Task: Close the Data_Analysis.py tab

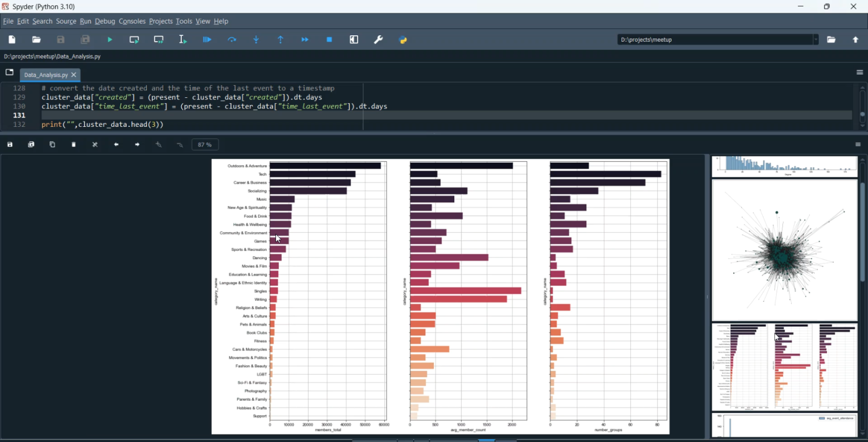Action: (x=74, y=75)
